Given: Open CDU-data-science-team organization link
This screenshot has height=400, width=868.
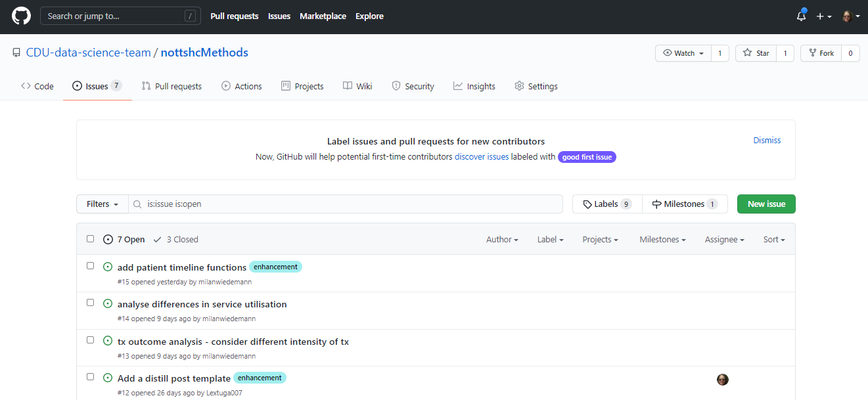Looking at the screenshot, I should click(88, 53).
